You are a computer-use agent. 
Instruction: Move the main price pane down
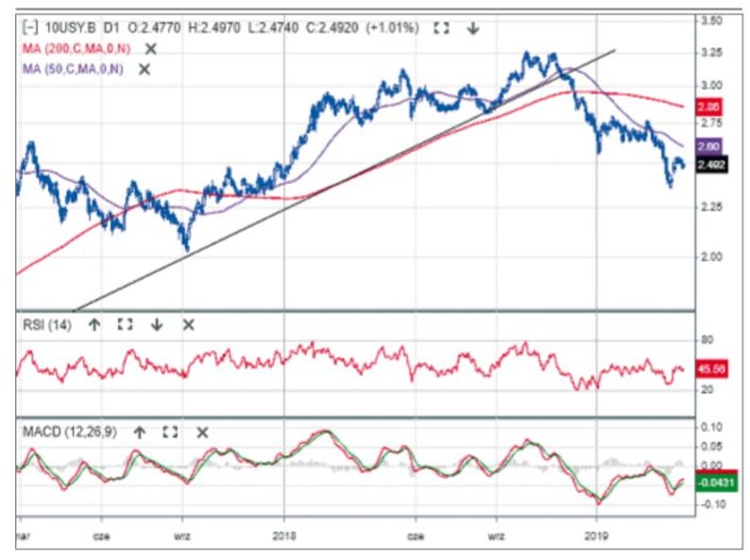pos(473,28)
